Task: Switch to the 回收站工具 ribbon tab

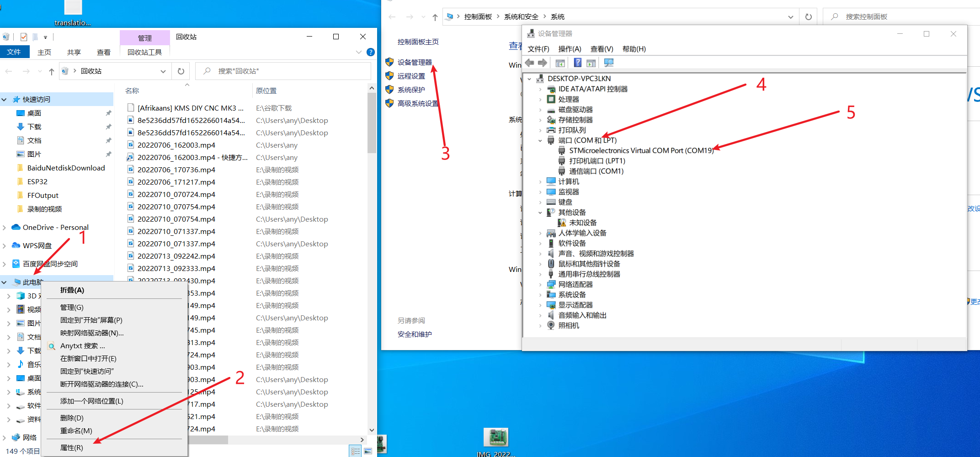Action: 144,52
